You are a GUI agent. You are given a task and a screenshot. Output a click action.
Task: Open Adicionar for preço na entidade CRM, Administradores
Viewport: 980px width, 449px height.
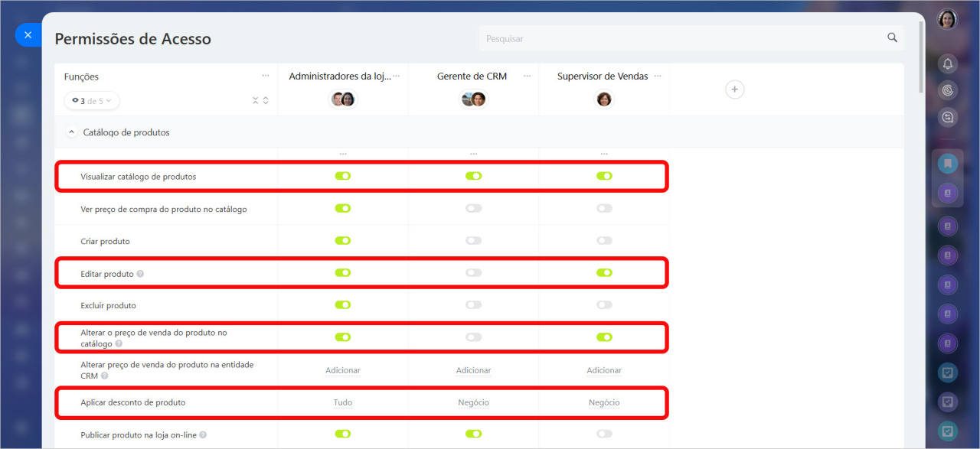coord(343,370)
